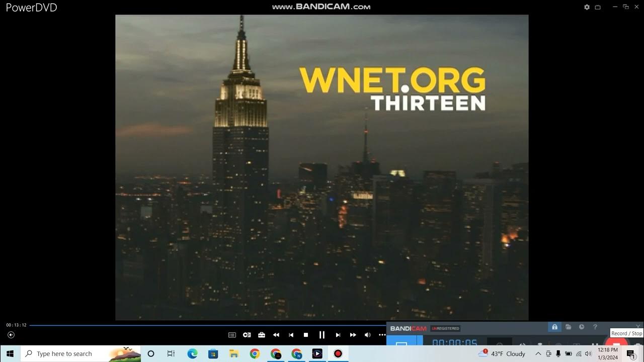The image size is (644, 362).
Task: Mute PowerDVD volume with speaker icon
Action: pos(368,335)
